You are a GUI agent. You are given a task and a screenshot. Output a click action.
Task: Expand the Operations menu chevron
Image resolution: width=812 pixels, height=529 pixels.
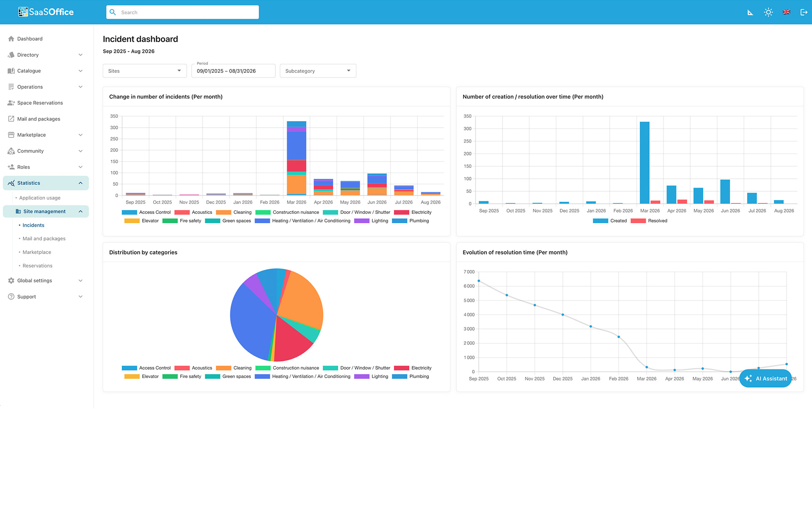pyautogui.click(x=81, y=87)
